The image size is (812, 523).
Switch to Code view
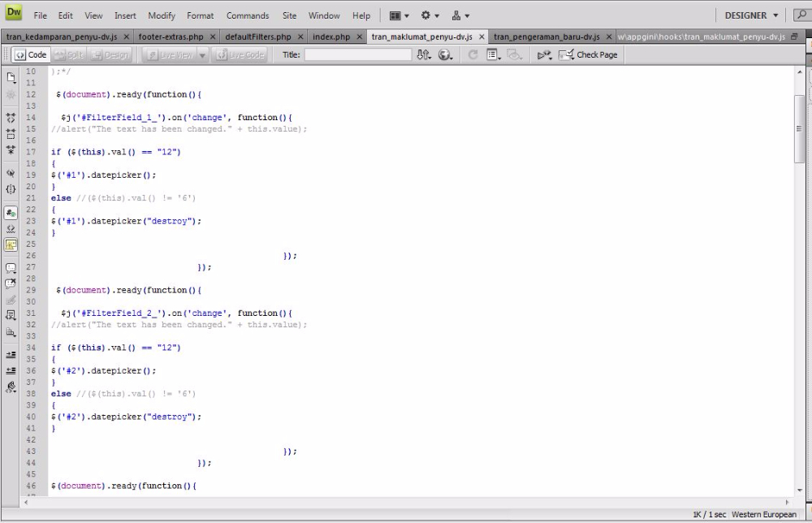point(31,54)
